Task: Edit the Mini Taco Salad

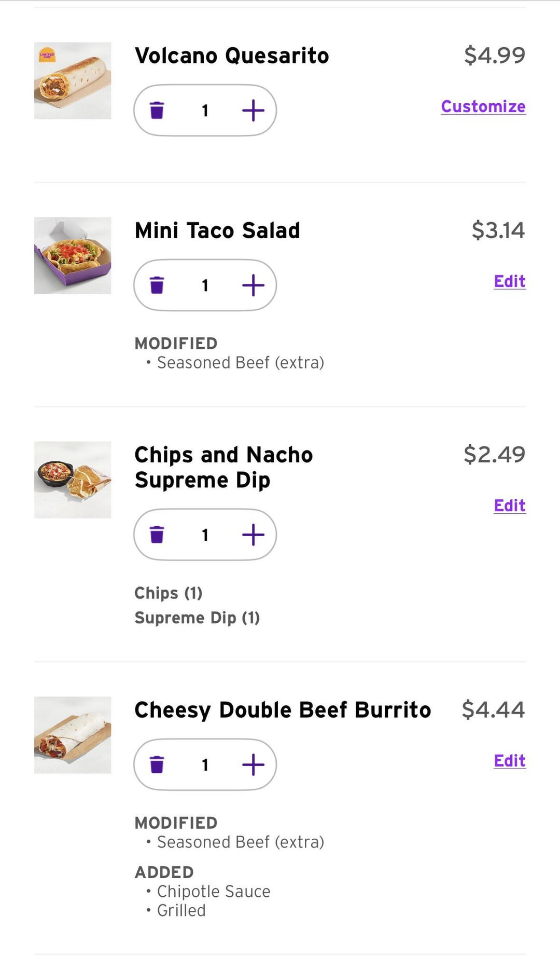Action: (x=509, y=281)
